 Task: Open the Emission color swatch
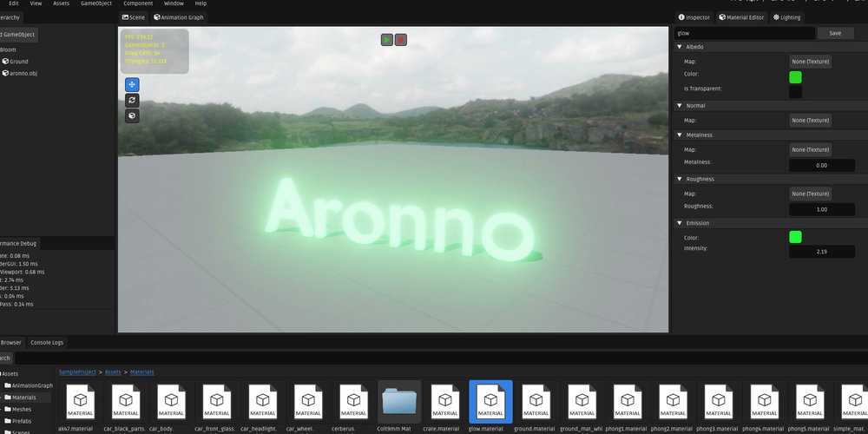[795, 237]
